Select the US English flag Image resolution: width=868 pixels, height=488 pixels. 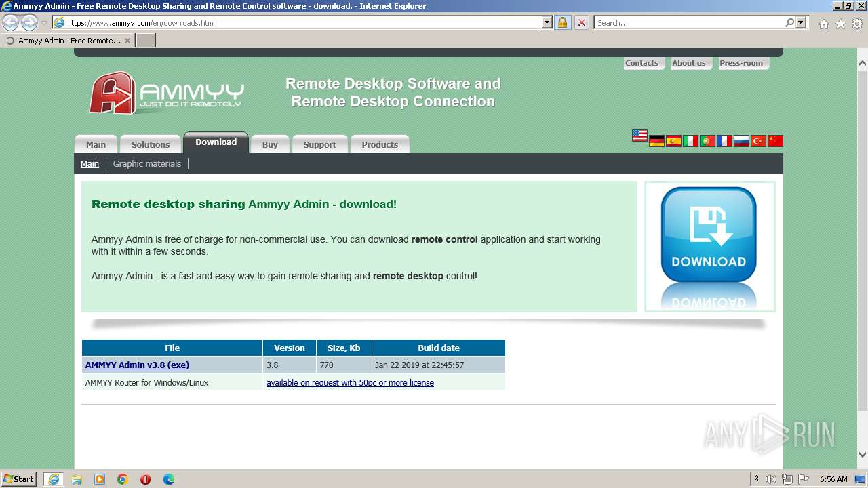click(639, 136)
